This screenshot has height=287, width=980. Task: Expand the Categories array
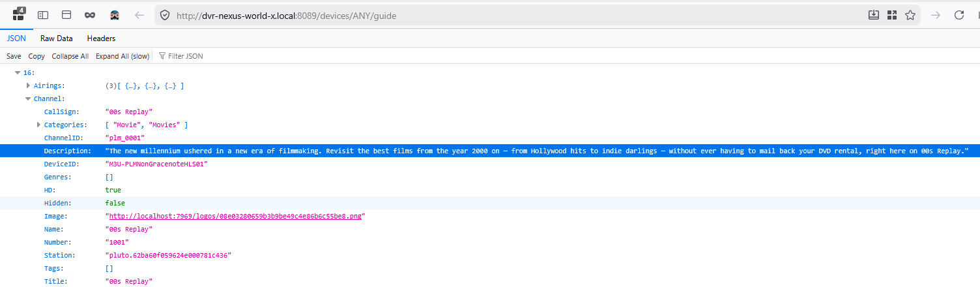(x=38, y=125)
